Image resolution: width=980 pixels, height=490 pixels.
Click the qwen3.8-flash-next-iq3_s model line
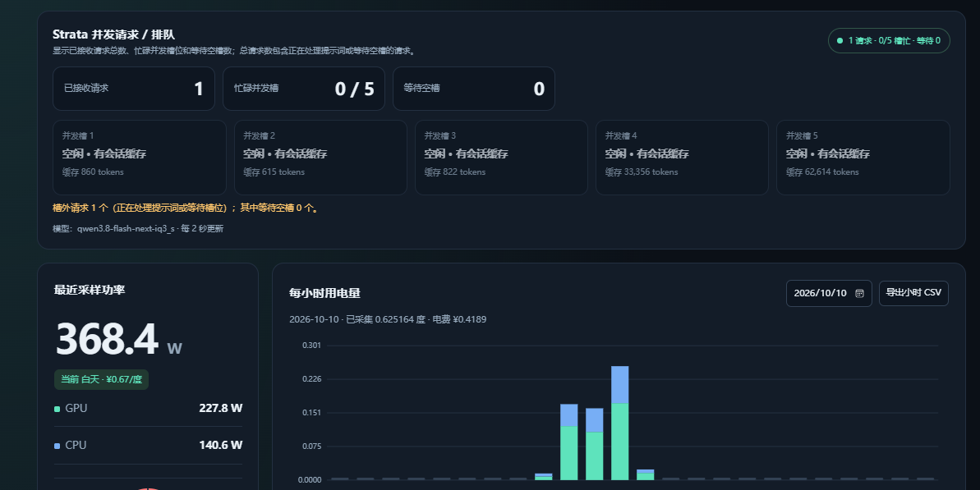tap(138, 228)
